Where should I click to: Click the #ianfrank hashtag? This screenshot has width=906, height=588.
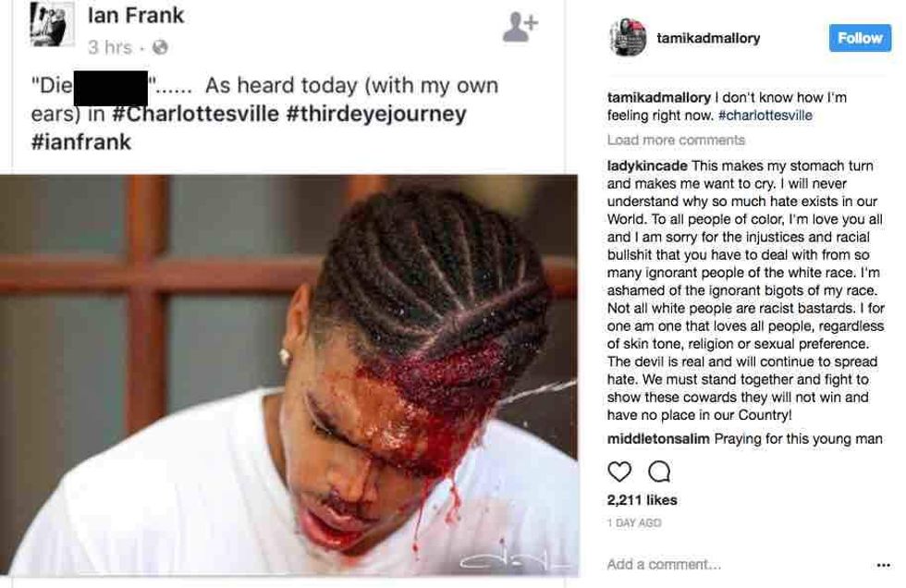pyautogui.click(x=81, y=142)
